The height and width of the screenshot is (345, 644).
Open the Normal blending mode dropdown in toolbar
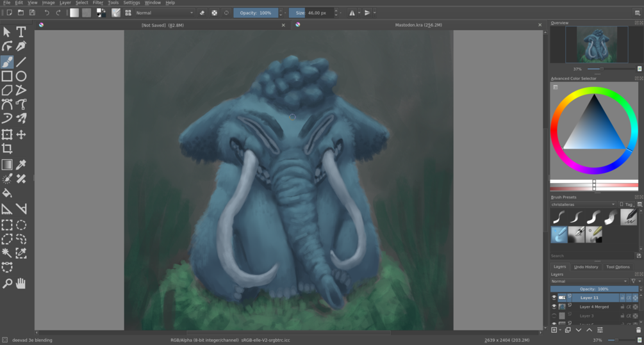[164, 13]
